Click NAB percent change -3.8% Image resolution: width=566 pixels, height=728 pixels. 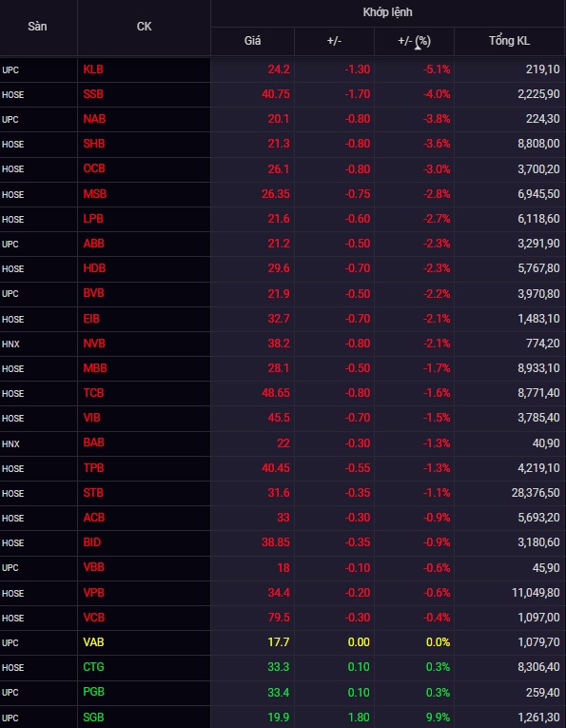pyautogui.click(x=437, y=119)
